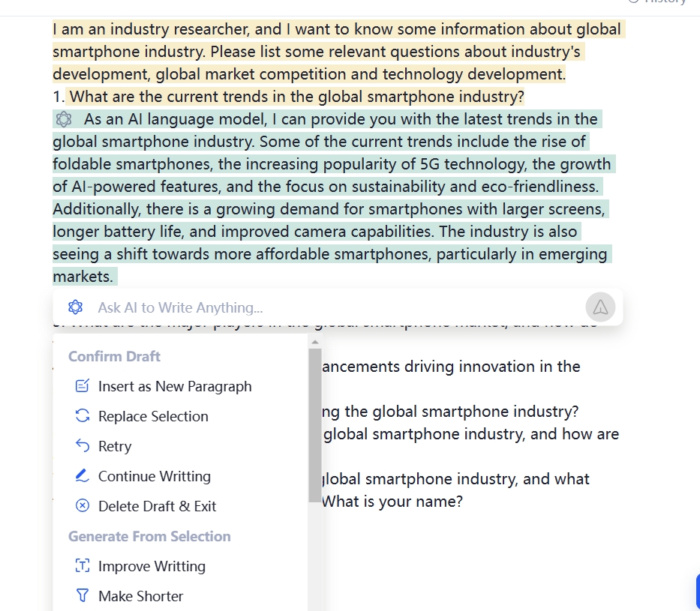Image resolution: width=700 pixels, height=611 pixels.
Task: Click the Confirm Draft section header
Action: pyautogui.click(x=114, y=356)
